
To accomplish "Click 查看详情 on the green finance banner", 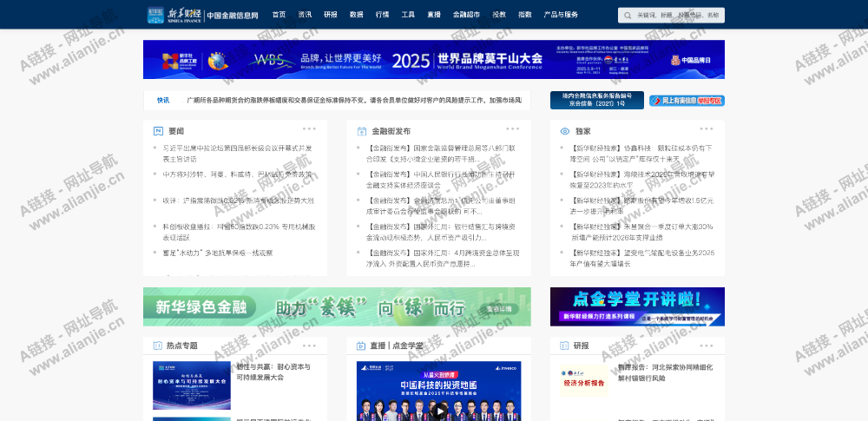I will pos(499,308).
